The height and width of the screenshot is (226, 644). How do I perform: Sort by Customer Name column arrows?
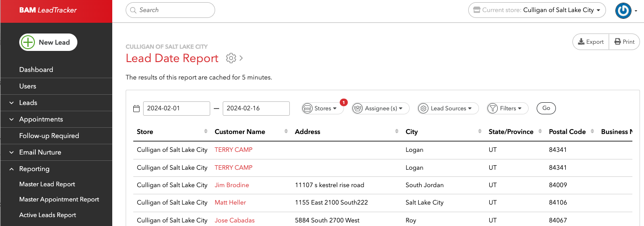pyautogui.click(x=286, y=131)
